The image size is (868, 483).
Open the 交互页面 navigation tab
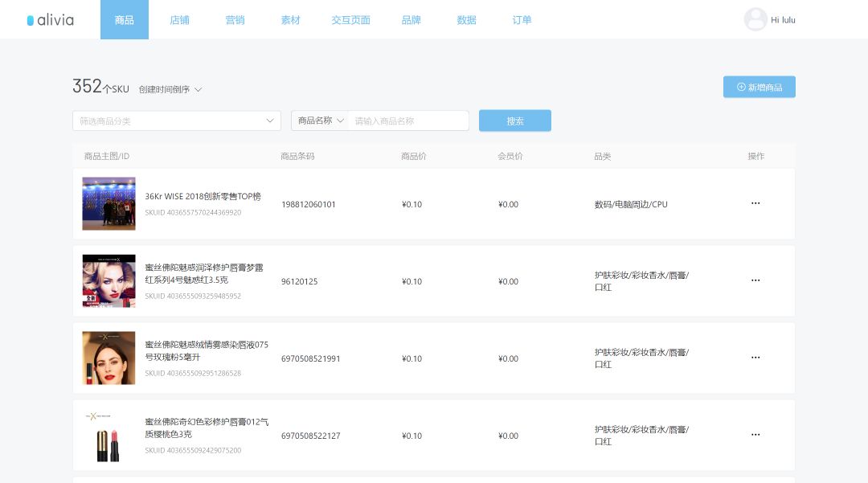(x=350, y=20)
